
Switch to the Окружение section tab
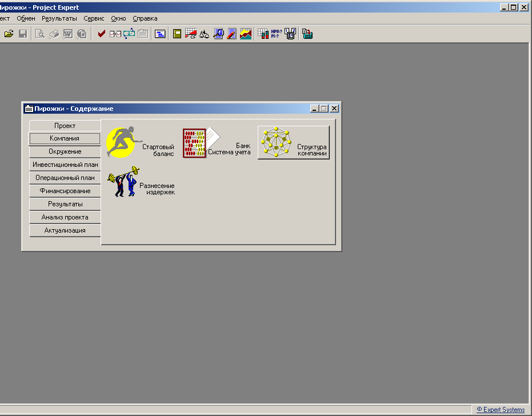click(65, 151)
